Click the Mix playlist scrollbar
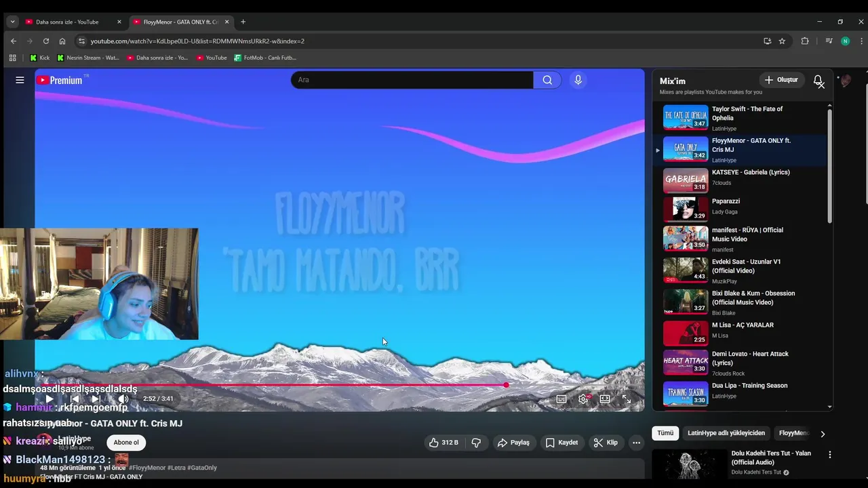The image size is (868, 488). click(829, 166)
